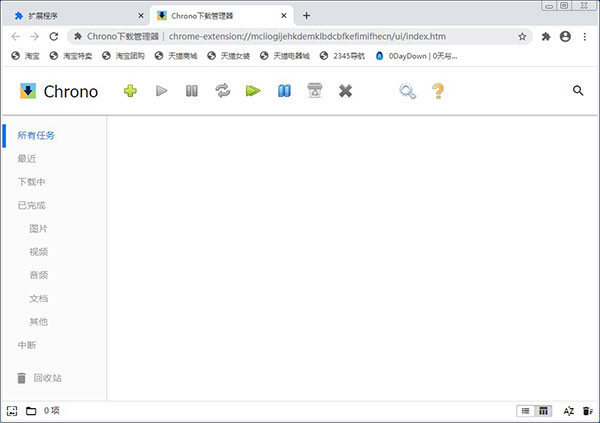The width and height of the screenshot is (600, 423).
Task: Open a new browser tab
Action: point(306,16)
